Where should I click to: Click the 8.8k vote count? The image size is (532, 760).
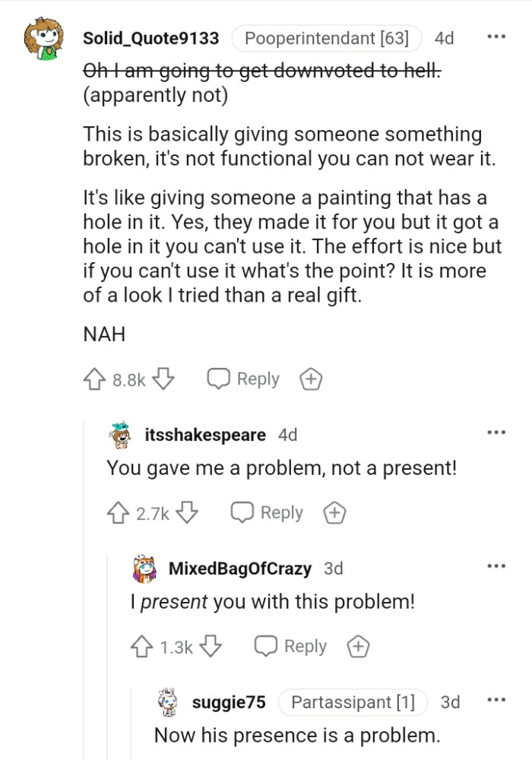pos(122,379)
